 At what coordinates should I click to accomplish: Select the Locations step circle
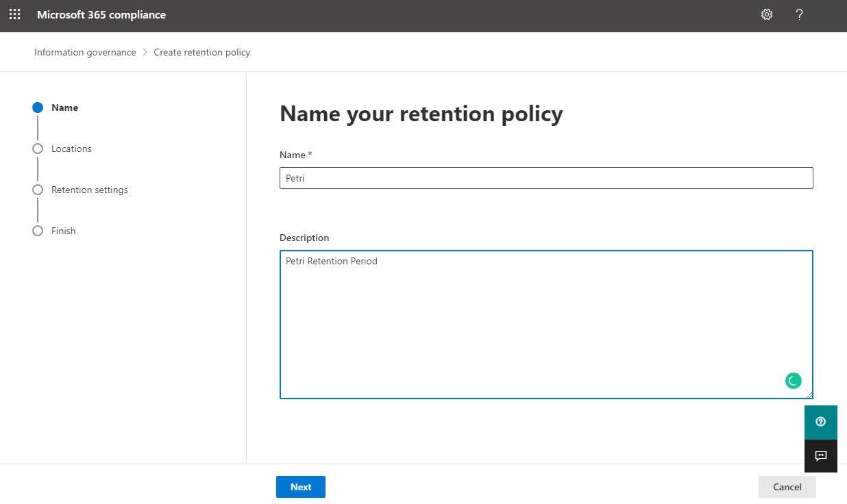(38, 149)
